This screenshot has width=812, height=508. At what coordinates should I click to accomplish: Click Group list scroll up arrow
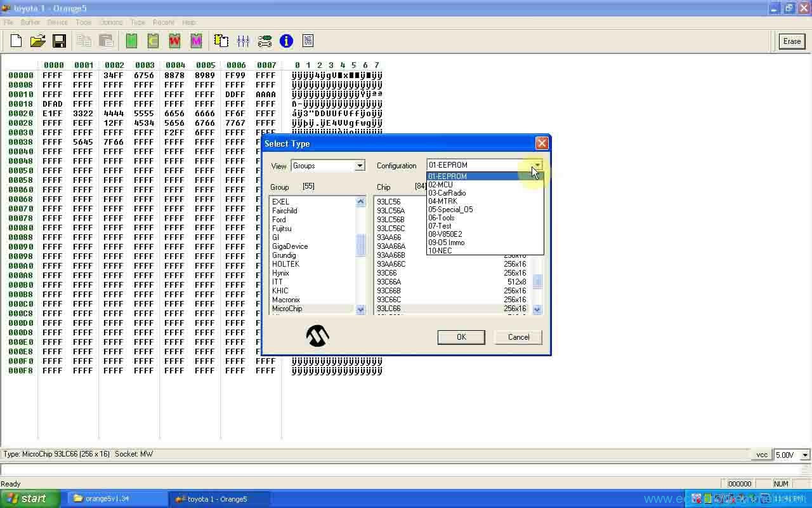coord(361,202)
